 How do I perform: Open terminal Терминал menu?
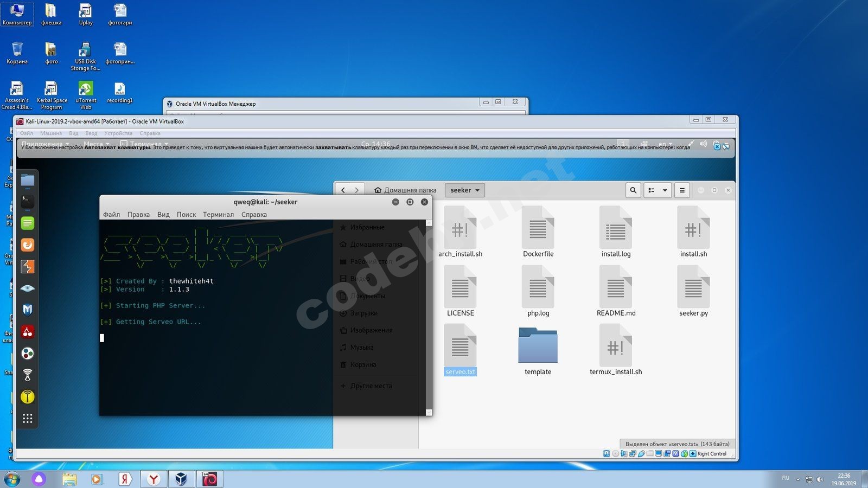218,215
